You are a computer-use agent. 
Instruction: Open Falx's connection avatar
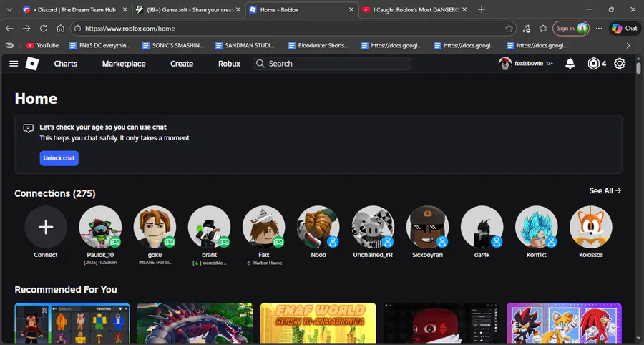point(263,227)
